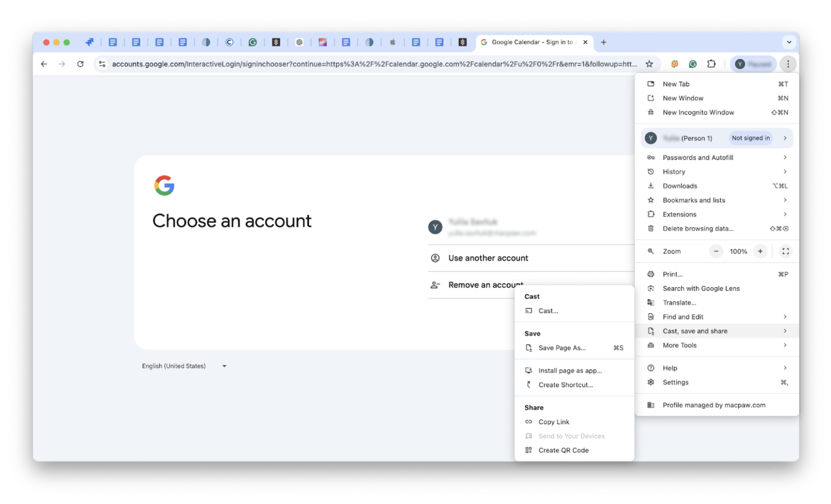831x504 pixels.
Task: Select the Google Calendar sign-in tab
Action: click(534, 42)
